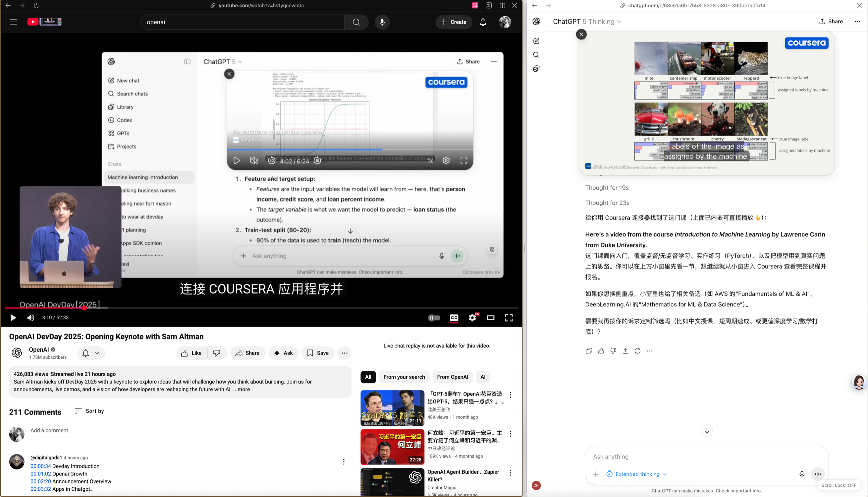Click YouTube voice search microphone icon
Screen dimensions: 868x497
[382, 22]
